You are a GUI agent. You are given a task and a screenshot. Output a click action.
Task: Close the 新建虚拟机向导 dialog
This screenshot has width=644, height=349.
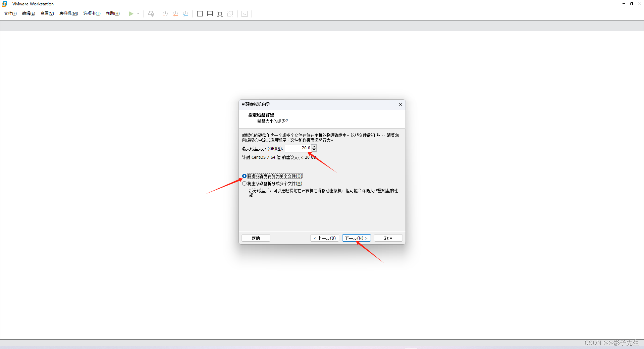[x=400, y=104]
